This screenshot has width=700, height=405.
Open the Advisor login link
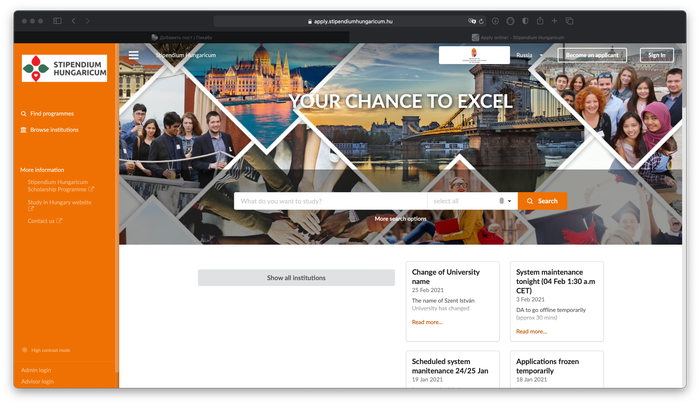(x=38, y=382)
